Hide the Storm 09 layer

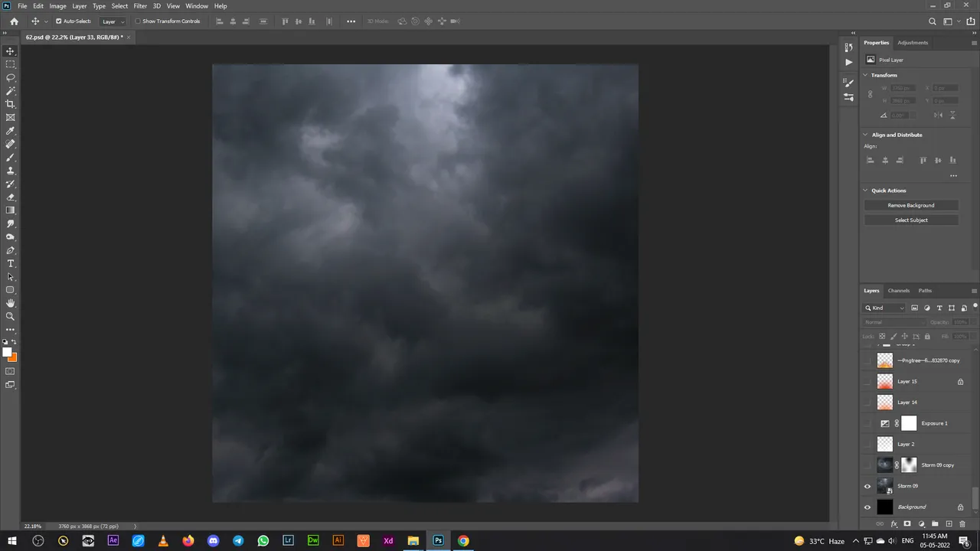point(867,486)
